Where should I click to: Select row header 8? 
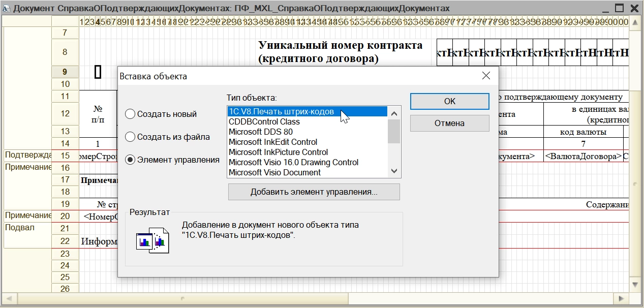[x=65, y=52]
